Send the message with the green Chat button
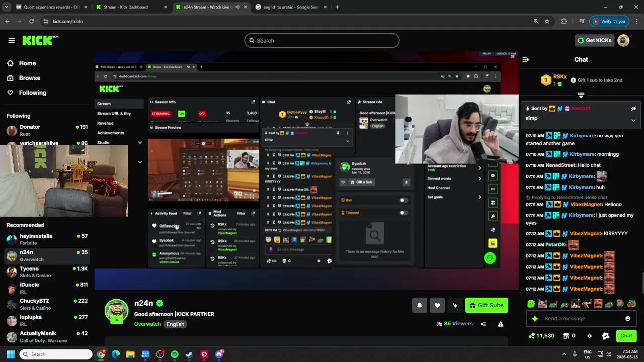644x362 pixels. [626, 336]
